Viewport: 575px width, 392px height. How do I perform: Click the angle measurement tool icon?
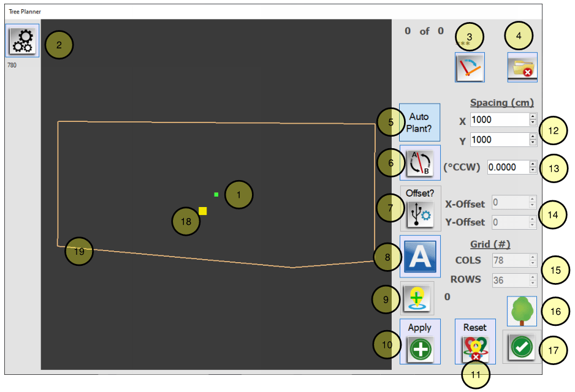[470, 67]
